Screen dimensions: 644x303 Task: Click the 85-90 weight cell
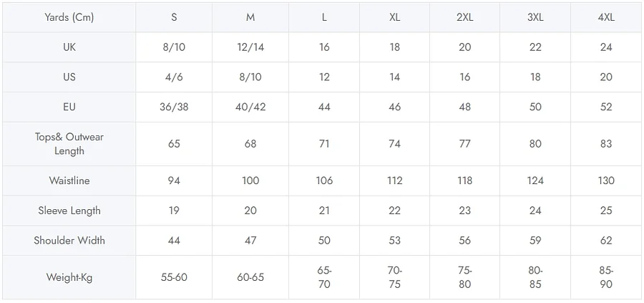click(606, 277)
